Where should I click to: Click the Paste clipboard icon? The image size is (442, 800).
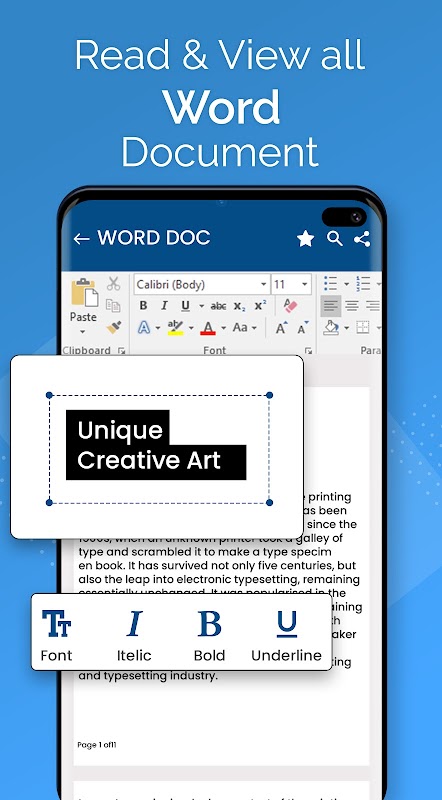tap(84, 292)
